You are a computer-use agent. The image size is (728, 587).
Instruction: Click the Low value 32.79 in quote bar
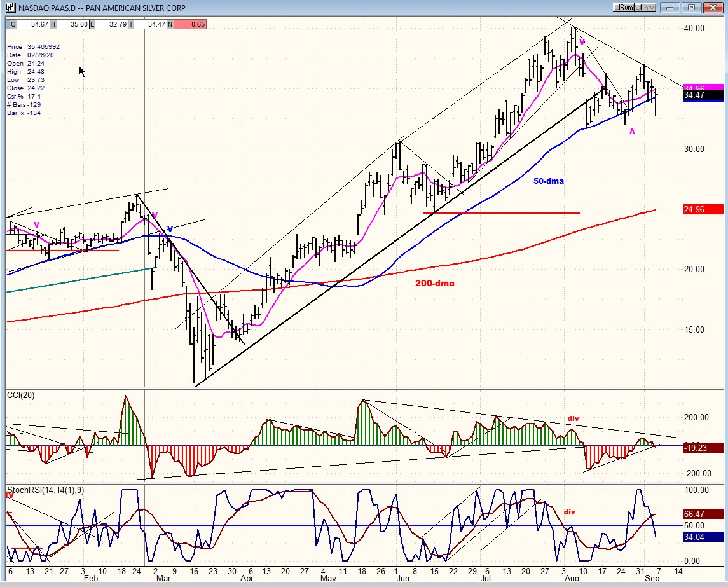click(x=112, y=24)
